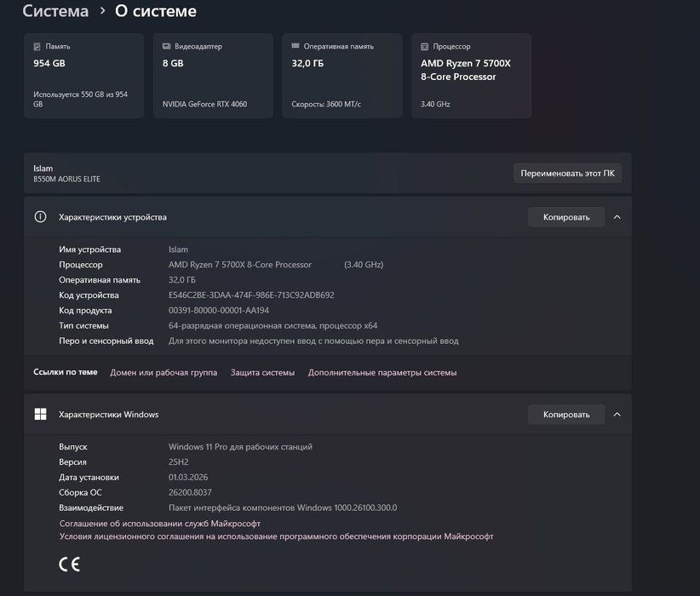Select Оперативная память value in device specs
Image resolution: width=700 pixels, height=596 pixels.
181,280
